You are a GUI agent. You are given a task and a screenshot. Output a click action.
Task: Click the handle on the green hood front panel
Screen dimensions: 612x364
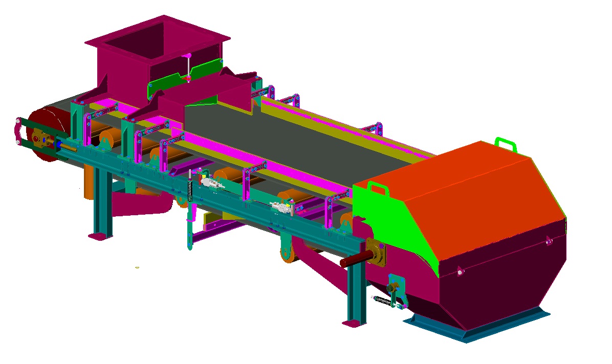pos(378,188)
